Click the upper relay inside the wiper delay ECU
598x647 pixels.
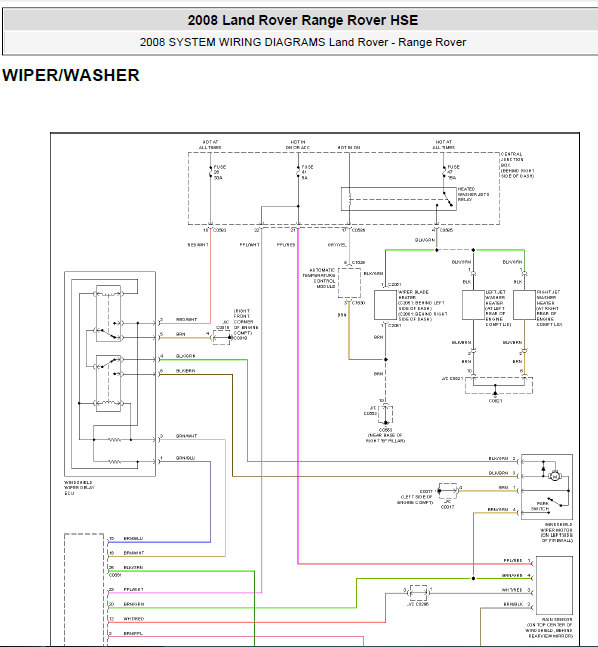click(109, 314)
